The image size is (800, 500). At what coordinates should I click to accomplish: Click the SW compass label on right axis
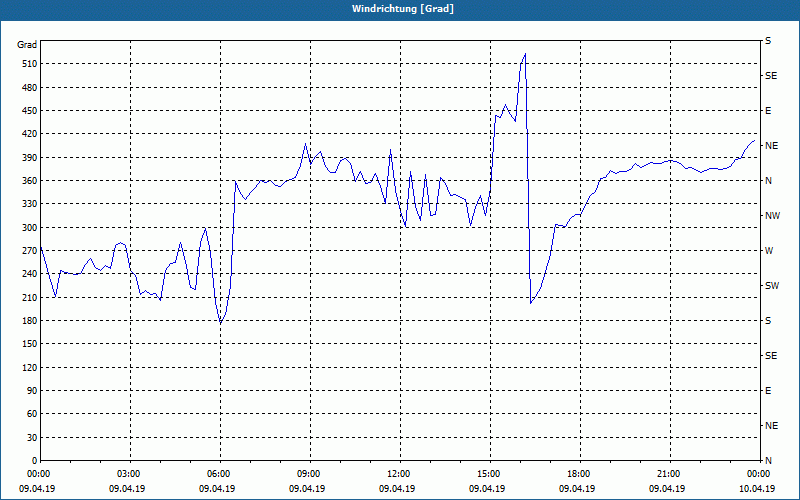pos(772,286)
